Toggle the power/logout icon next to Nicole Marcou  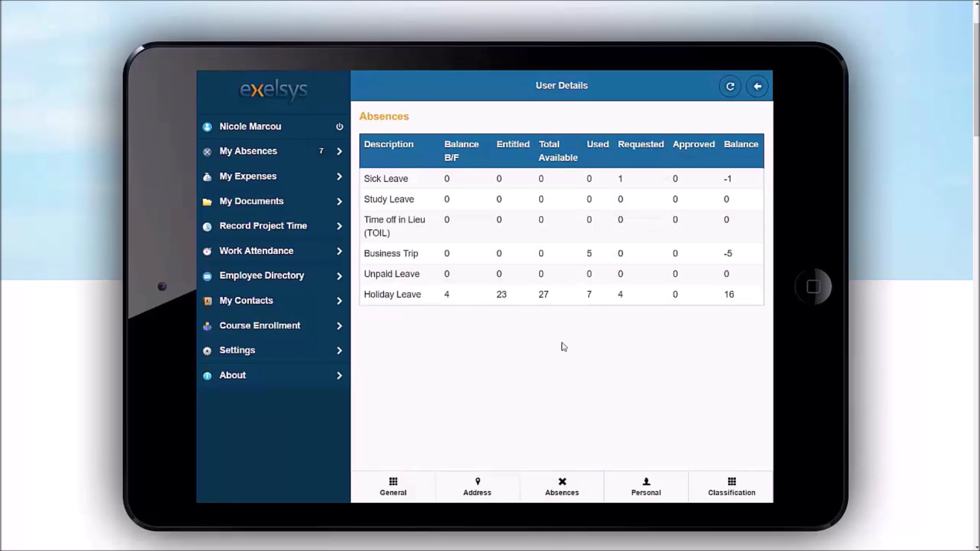pyautogui.click(x=339, y=127)
